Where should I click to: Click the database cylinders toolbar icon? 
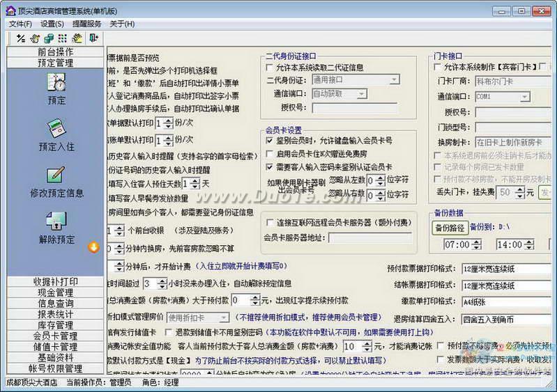tap(49, 38)
